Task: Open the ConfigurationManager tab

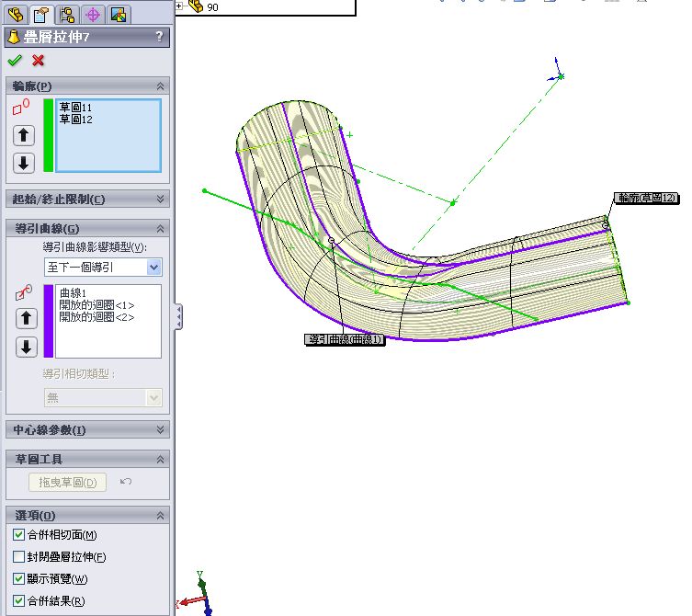Action: [x=67, y=15]
